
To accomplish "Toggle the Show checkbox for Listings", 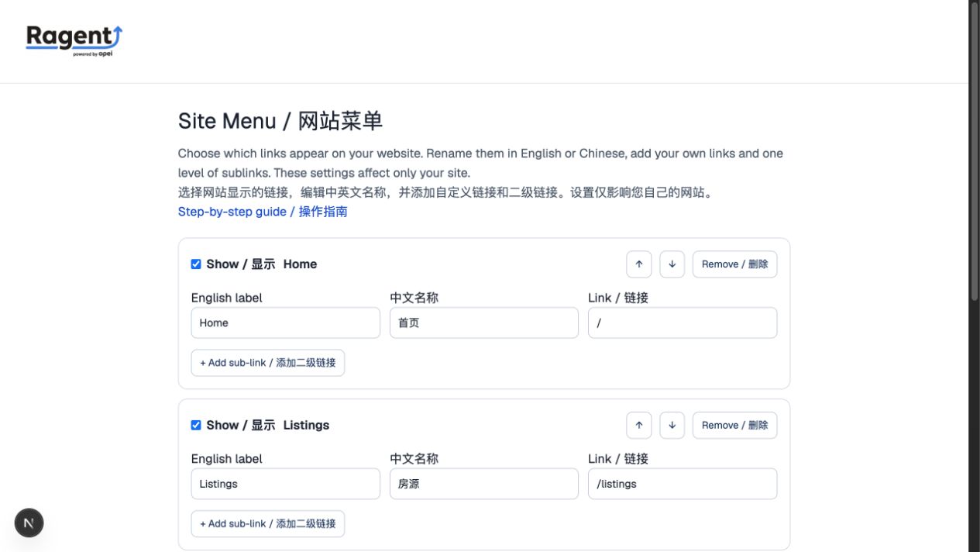I will coord(196,425).
